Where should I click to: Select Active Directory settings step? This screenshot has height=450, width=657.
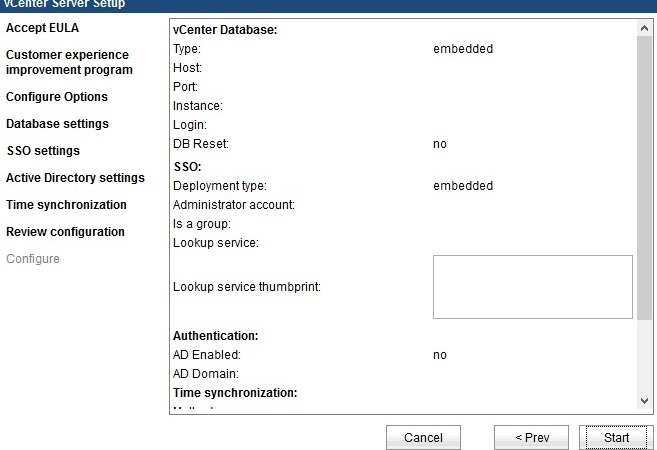pyautogui.click(x=75, y=178)
